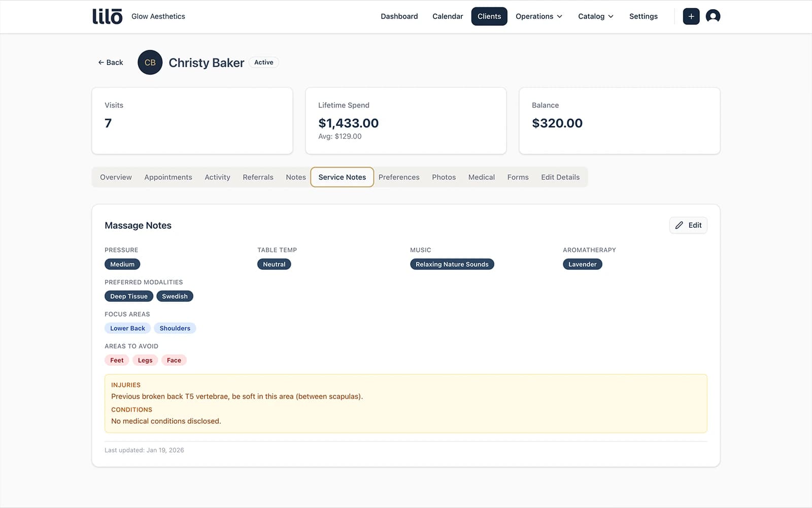Navigate to Calendar page
812x508 pixels.
pos(447,16)
